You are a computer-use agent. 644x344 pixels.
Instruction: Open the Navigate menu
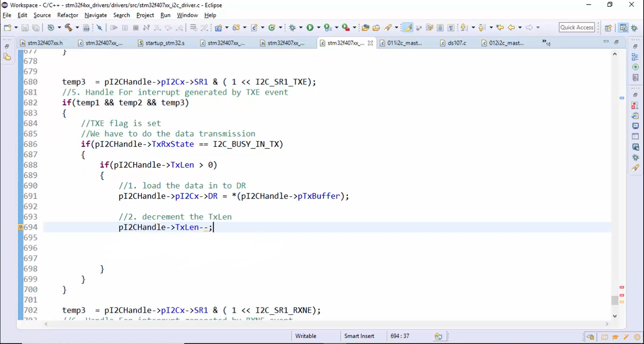[96, 15]
